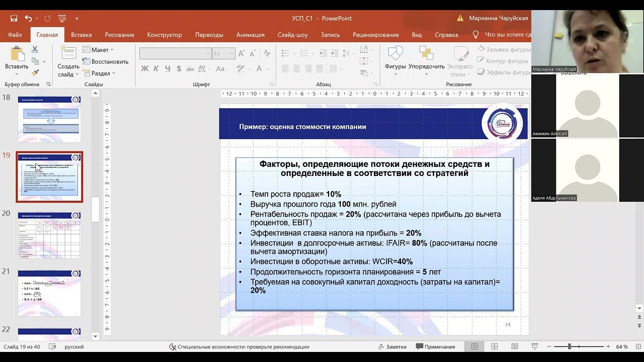Viewport: 644px width, 362px height.
Task: Open the Фигуры shapes gallery
Action: (x=395, y=60)
